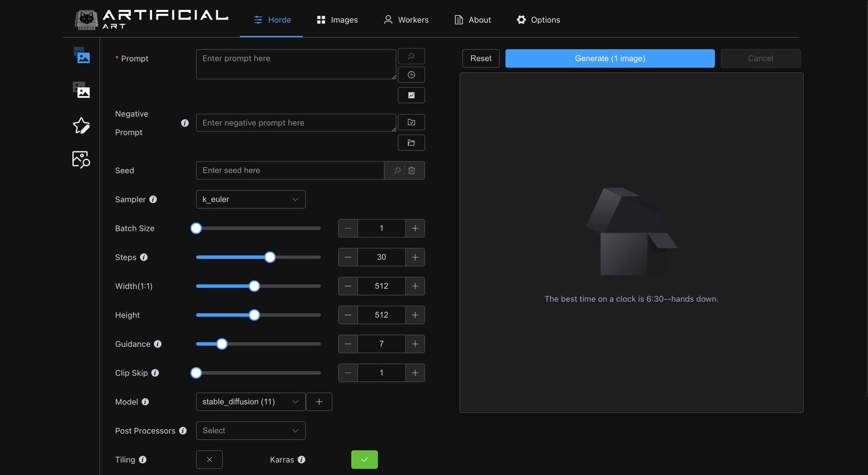Increase Steps with plus
Screen dimensions: 868x475
point(415,258)
